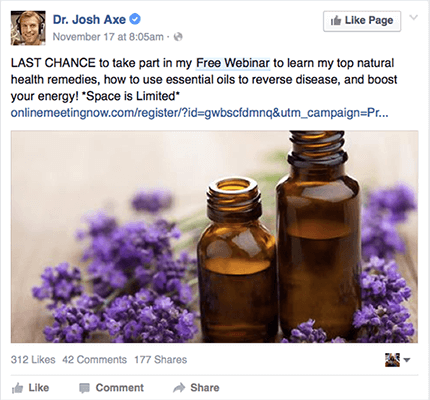Click the small commenting-as avatar icon
Viewport: 430px width, 400px height.
pos(392,360)
